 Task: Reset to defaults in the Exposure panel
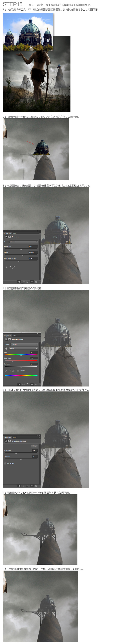(27, 282)
